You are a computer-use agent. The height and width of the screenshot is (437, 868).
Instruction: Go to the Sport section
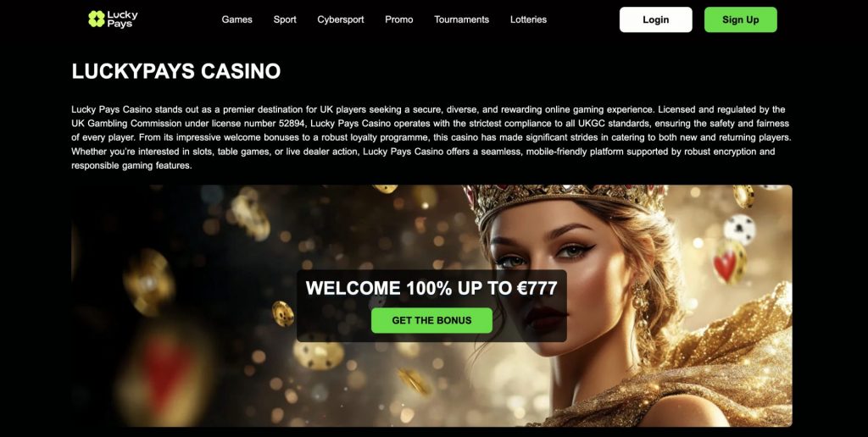click(285, 19)
